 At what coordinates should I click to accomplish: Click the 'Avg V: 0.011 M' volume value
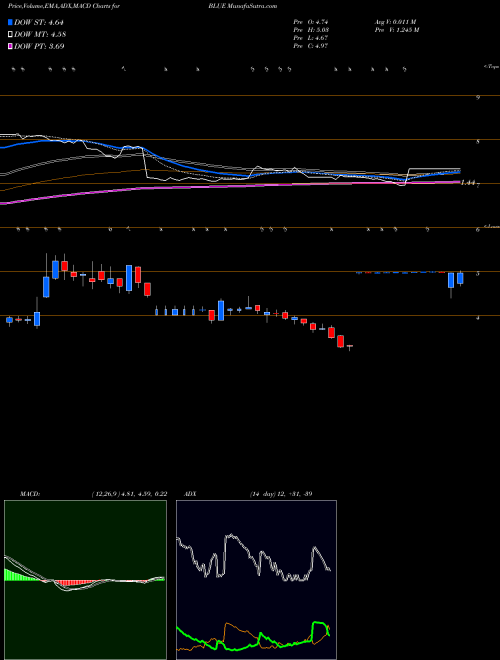pos(395,22)
